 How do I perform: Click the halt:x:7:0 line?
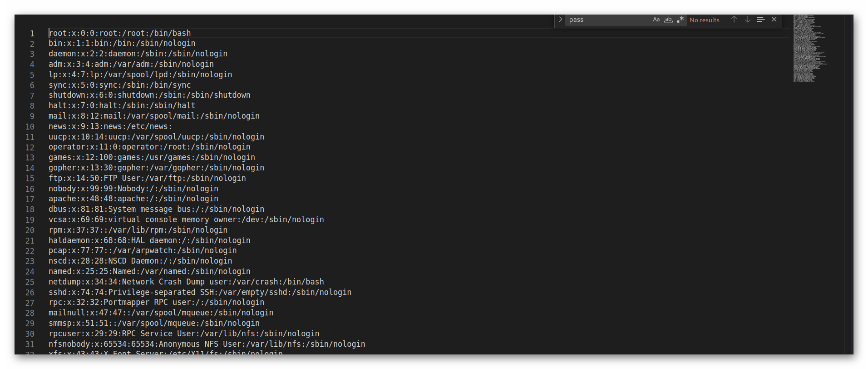click(122, 105)
